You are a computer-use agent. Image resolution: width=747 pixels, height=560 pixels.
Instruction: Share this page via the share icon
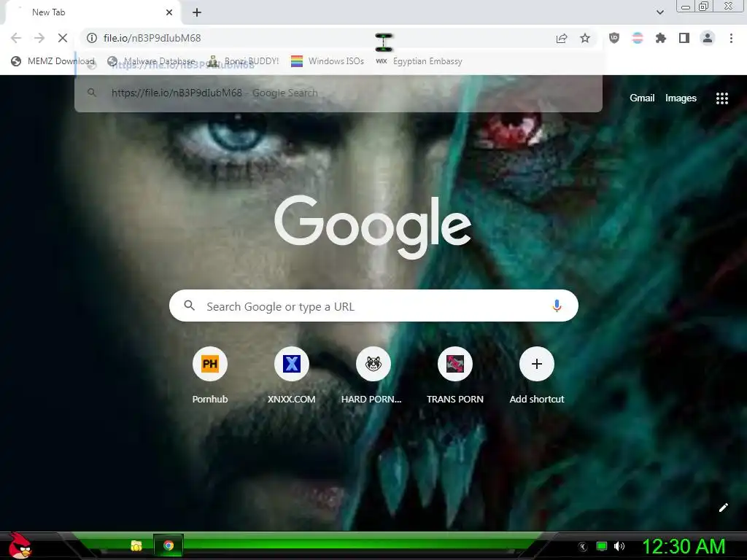click(x=562, y=38)
